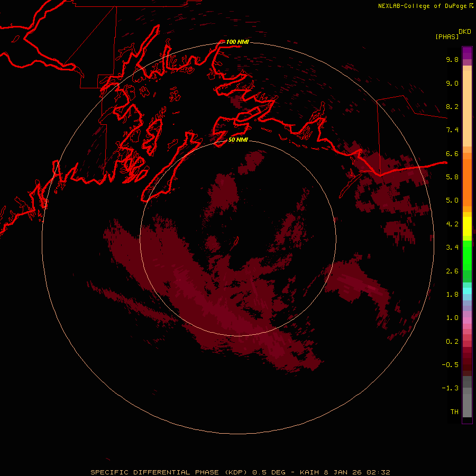Viewport: 476px width, 476px height.
Task: Click the NEXLAB-College of DuPage watermark text
Action: tap(423, 6)
